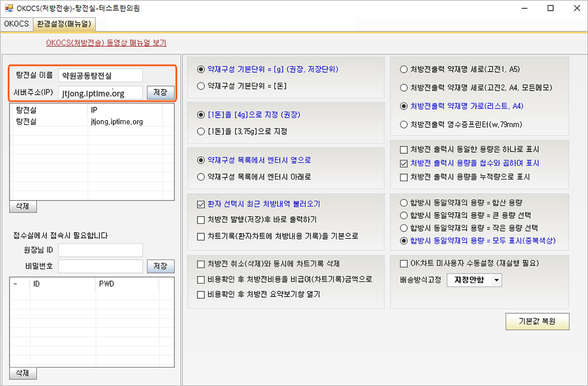
Task: Click the 탕전실 이름 input field
Action: coord(101,75)
